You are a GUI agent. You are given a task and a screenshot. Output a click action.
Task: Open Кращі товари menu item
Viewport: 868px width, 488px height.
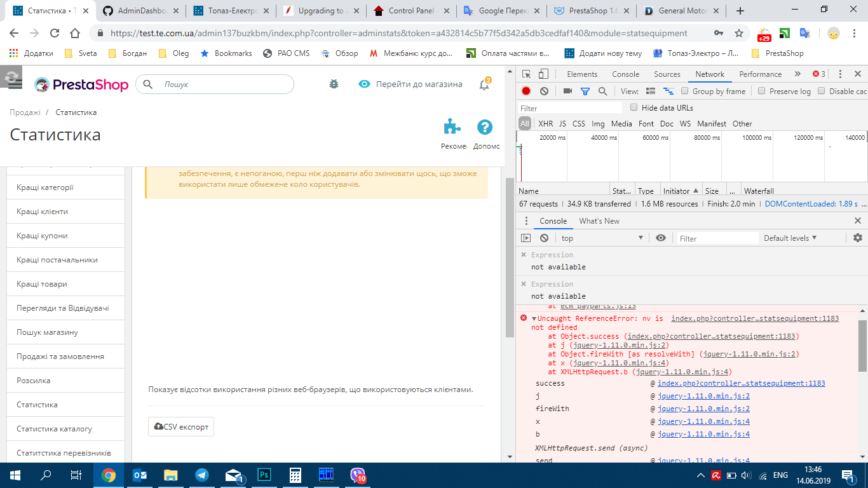[65, 284]
